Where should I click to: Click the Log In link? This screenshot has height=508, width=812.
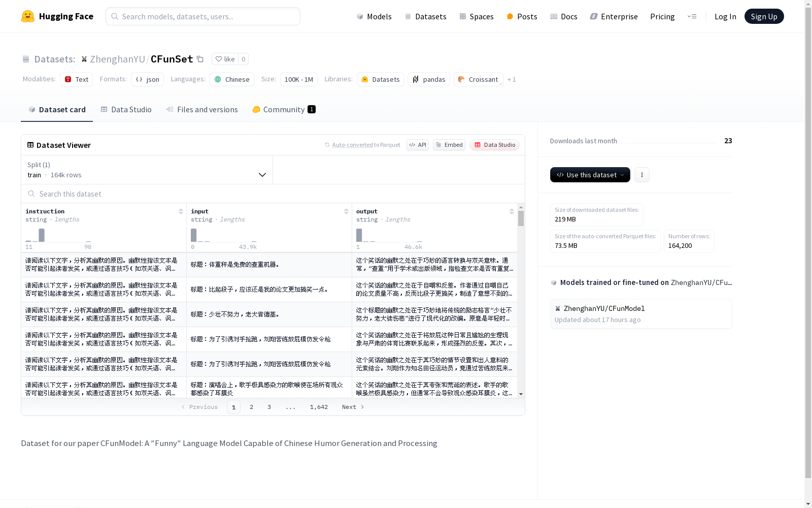tap(725, 16)
